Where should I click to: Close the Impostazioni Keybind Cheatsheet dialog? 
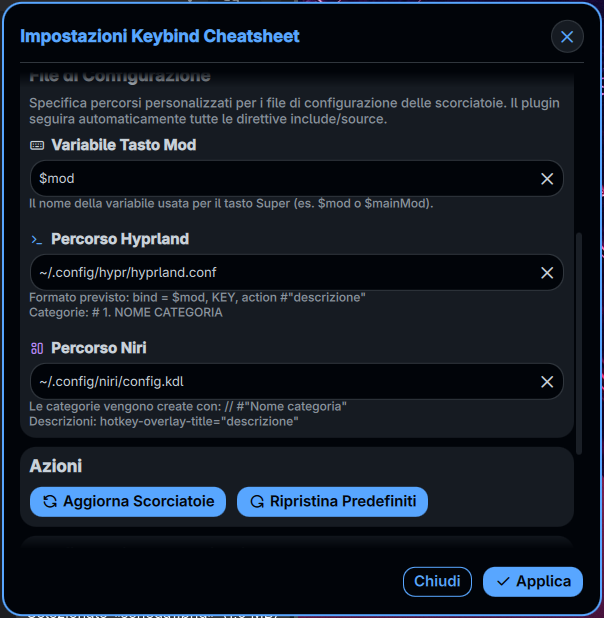(x=567, y=37)
